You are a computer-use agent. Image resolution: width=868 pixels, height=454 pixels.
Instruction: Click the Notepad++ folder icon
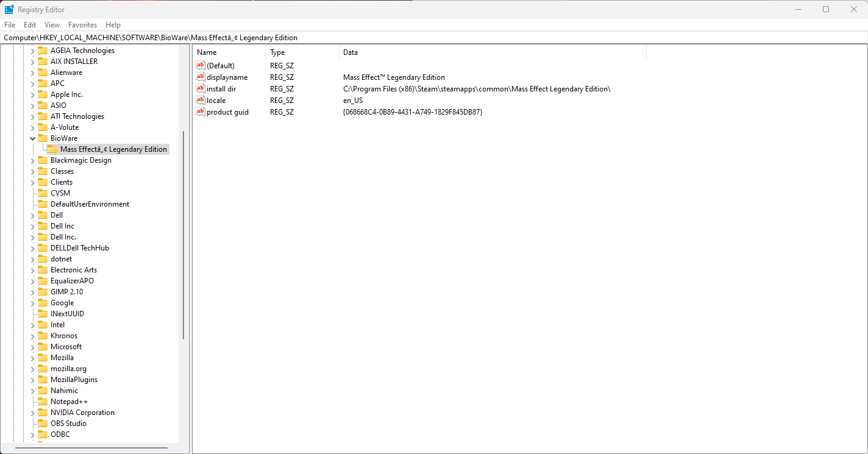43,402
